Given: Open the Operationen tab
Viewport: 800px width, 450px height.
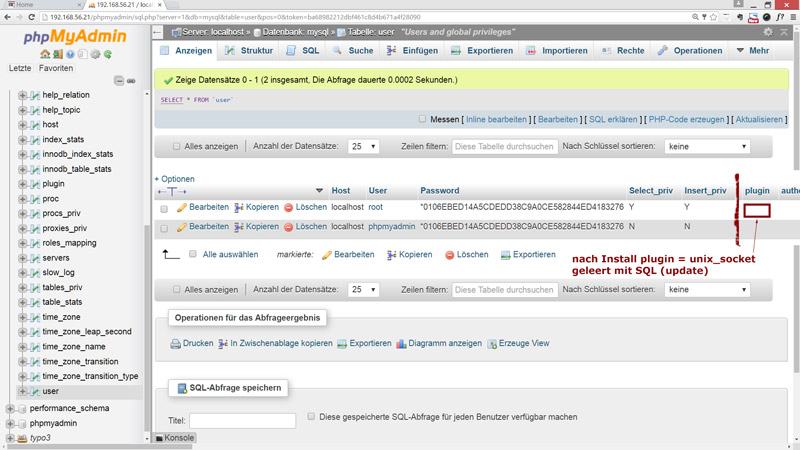Looking at the screenshot, I should [x=689, y=51].
